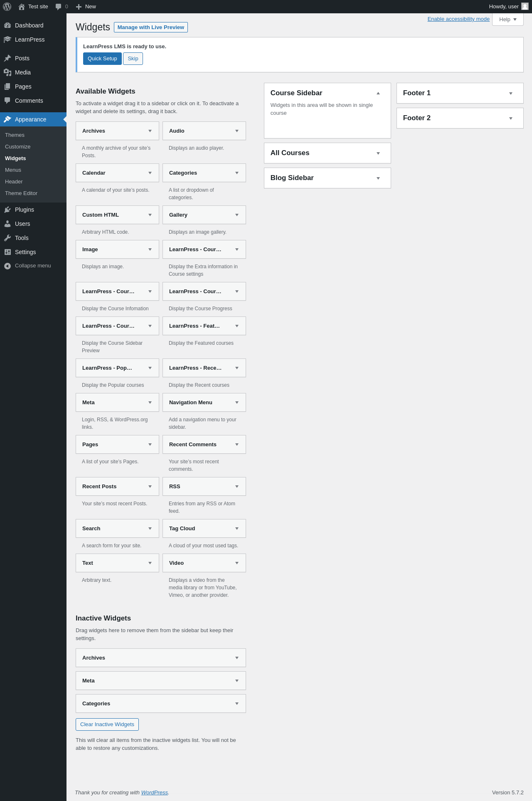Image resolution: width=532 pixels, height=801 pixels.
Task: Expand the Image widget
Action: pyautogui.click(x=150, y=250)
